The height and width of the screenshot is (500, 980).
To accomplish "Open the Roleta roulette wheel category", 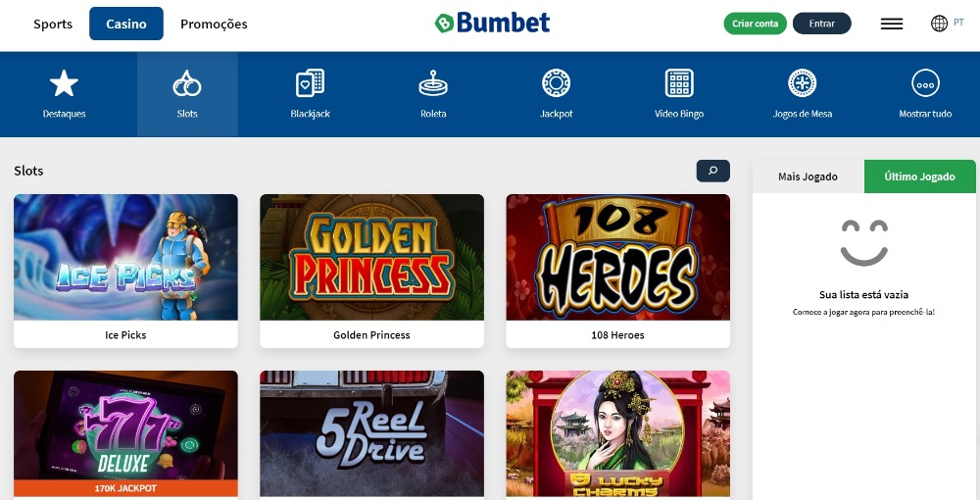I will (x=433, y=94).
